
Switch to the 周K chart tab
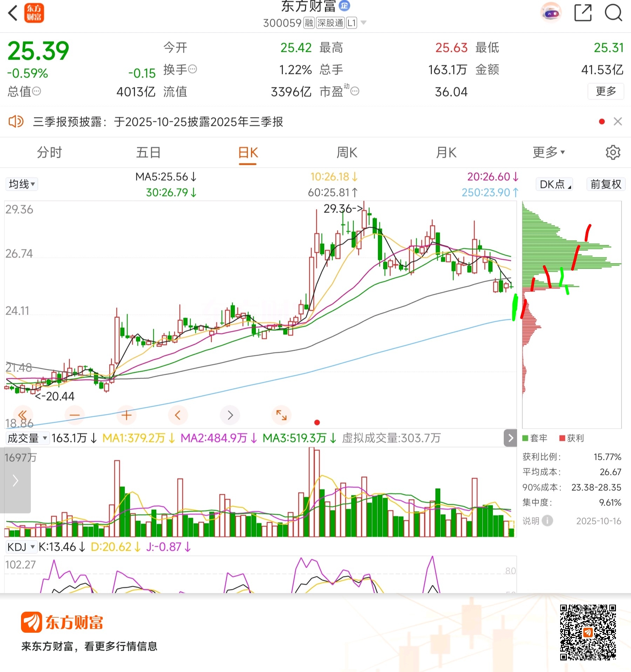(347, 153)
